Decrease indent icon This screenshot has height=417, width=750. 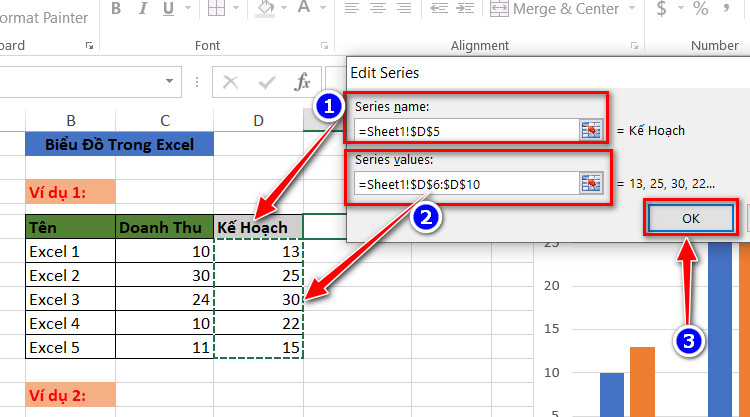pyautogui.click(x=439, y=8)
